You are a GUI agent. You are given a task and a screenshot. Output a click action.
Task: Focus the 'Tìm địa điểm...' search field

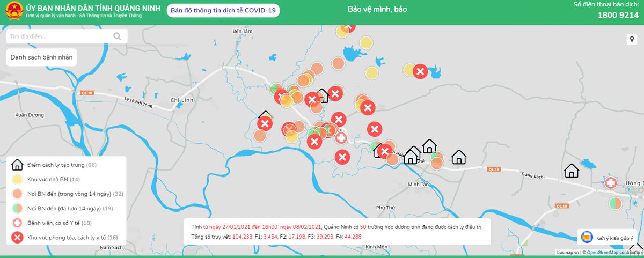point(59,36)
